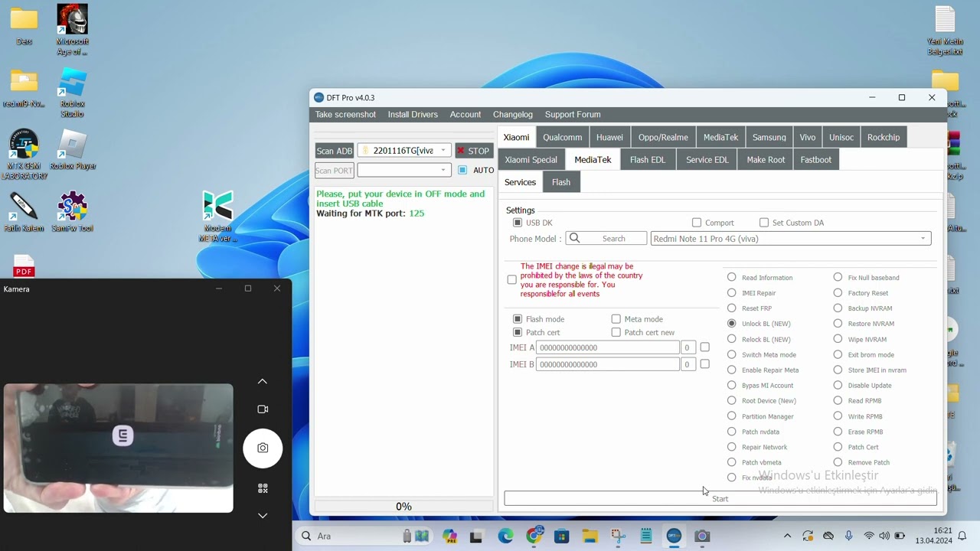Open the redmi9-Nv folder on desktop
Viewport: 980px width, 551px height.
(x=24, y=88)
